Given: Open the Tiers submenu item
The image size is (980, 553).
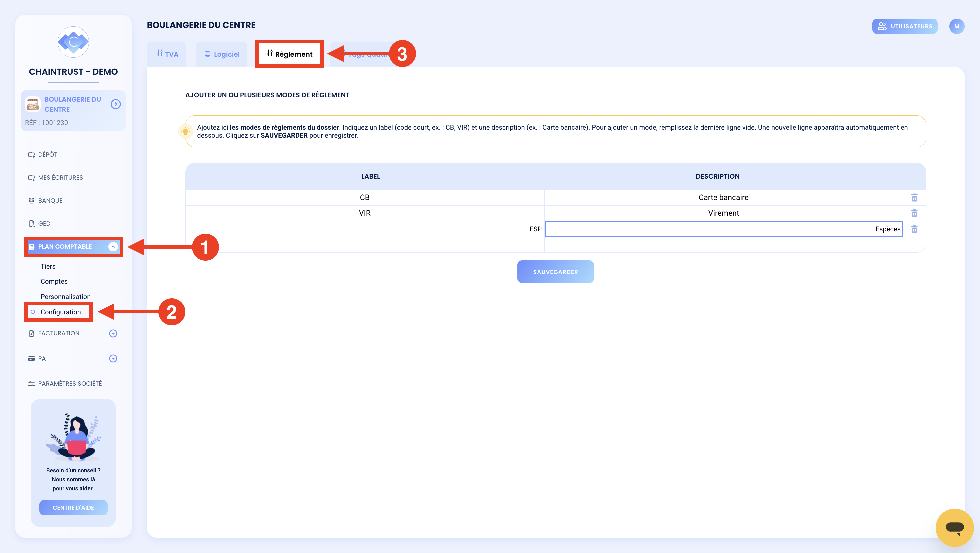Looking at the screenshot, I should coord(48,266).
